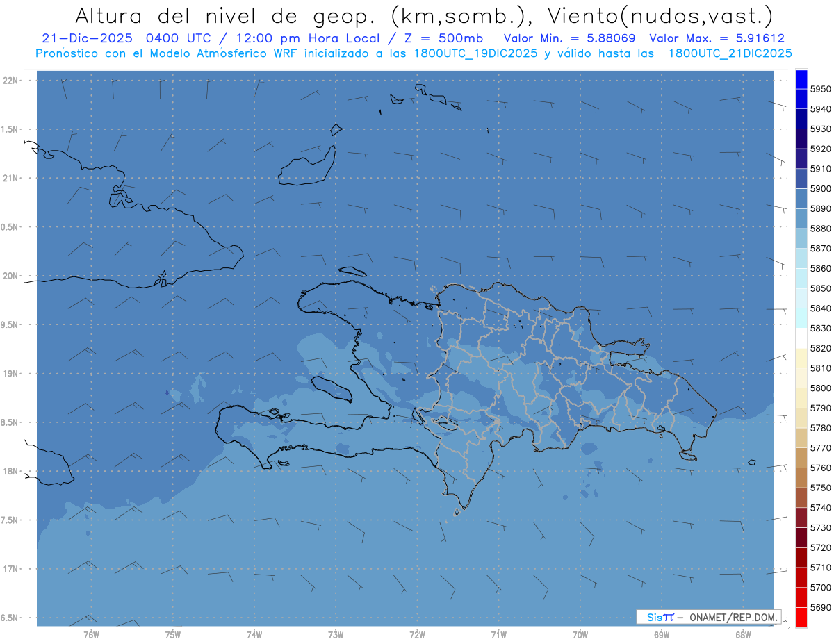Click the legend value 5900

pos(820,189)
